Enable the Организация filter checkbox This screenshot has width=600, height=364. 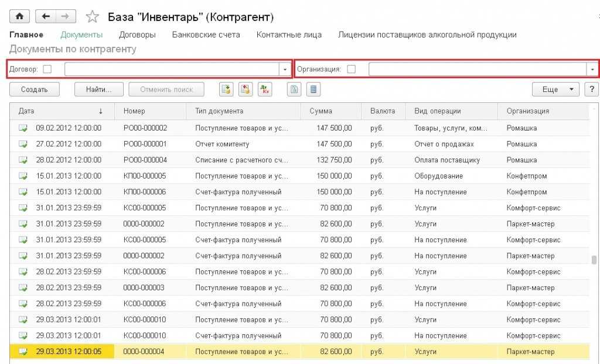(x=351, y=69)
